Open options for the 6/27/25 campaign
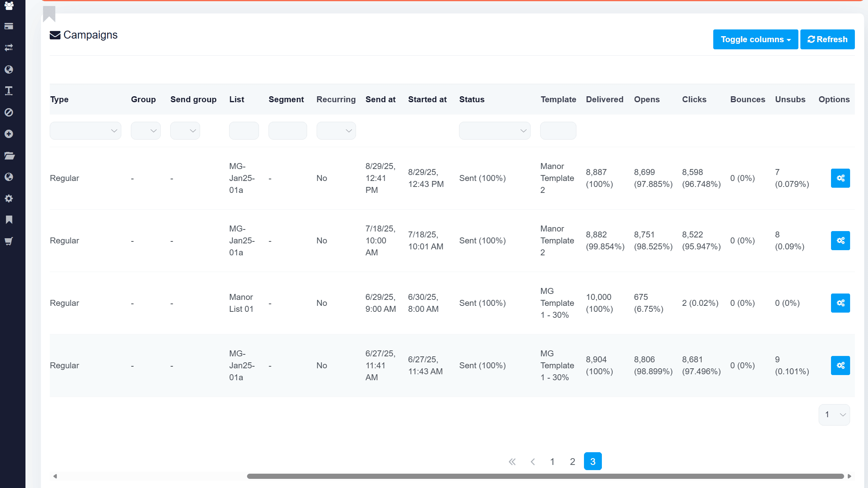The width and height of the screenshot is (868, 488). click(840, 366)
